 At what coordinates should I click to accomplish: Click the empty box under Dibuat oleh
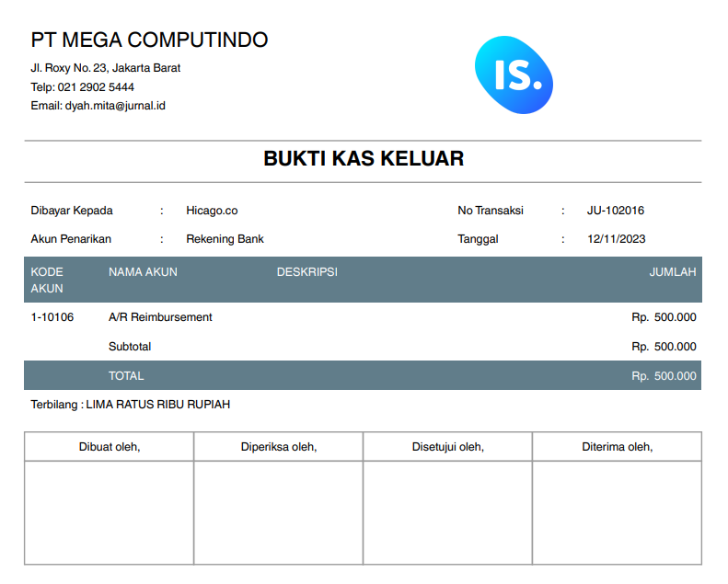pos(109,512)
